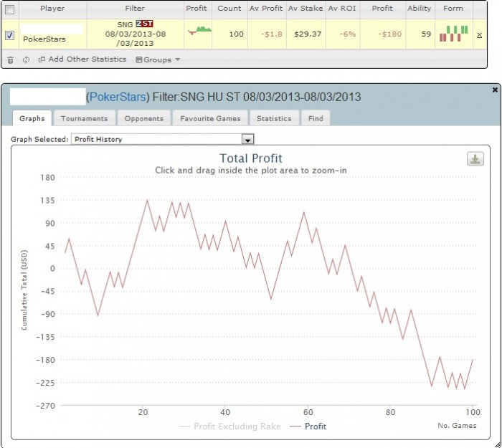Sort by the Av ROI column header

point(342,9)
